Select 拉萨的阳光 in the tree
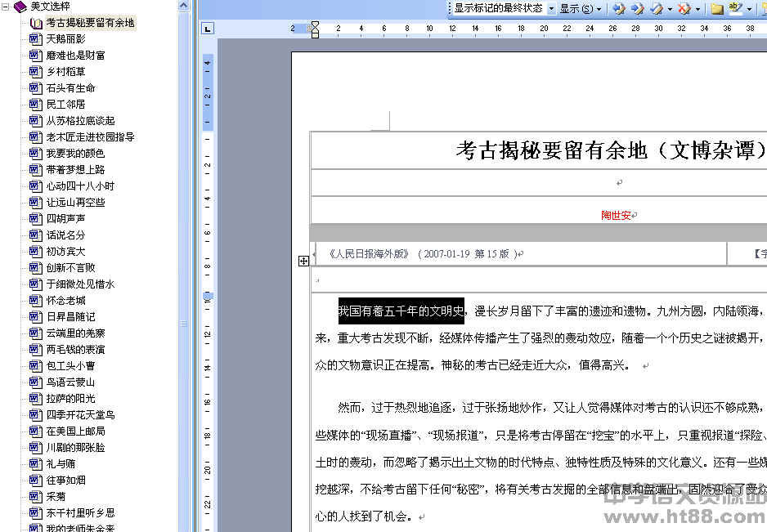Screen dimensions: 767x532 click(x=70, y=399)
